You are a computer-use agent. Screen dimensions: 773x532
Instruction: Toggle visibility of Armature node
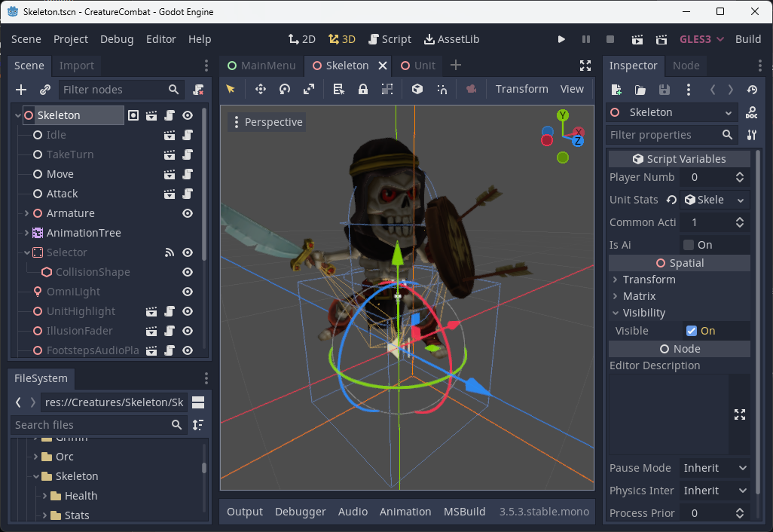click(188, 213)
